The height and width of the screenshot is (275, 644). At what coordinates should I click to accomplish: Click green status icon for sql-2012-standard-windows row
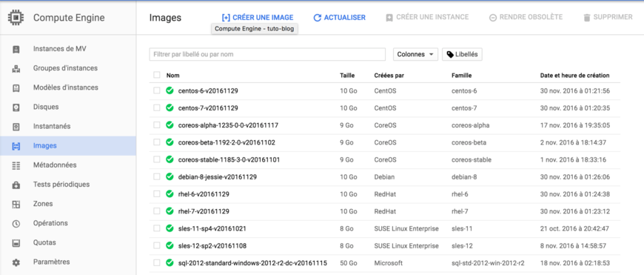pos(170,262)
